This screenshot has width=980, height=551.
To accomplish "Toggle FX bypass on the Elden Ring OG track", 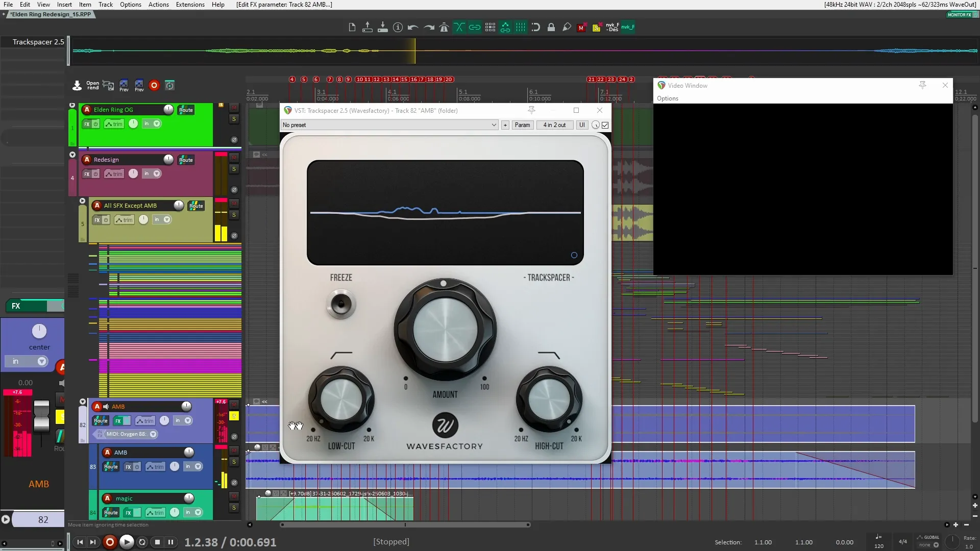I will 95,123.
